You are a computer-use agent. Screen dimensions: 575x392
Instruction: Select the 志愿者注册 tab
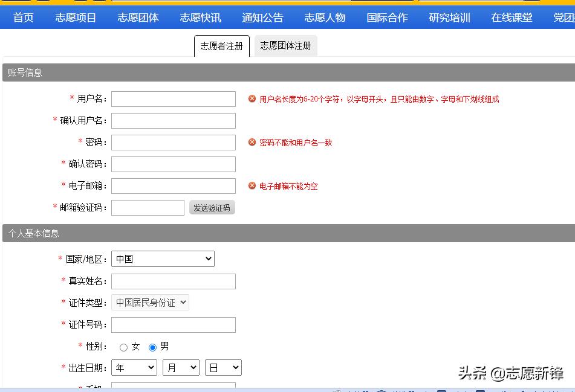tap(221, 45)
